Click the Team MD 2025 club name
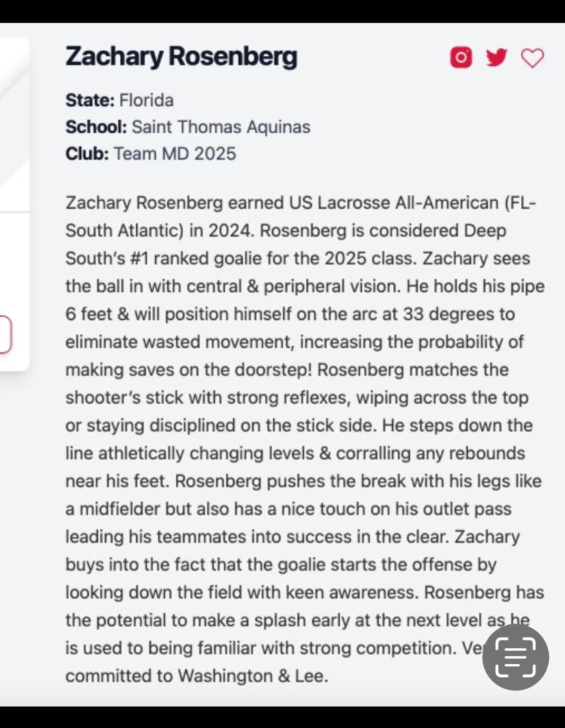 pyautogui.click(x=175, y=154)
